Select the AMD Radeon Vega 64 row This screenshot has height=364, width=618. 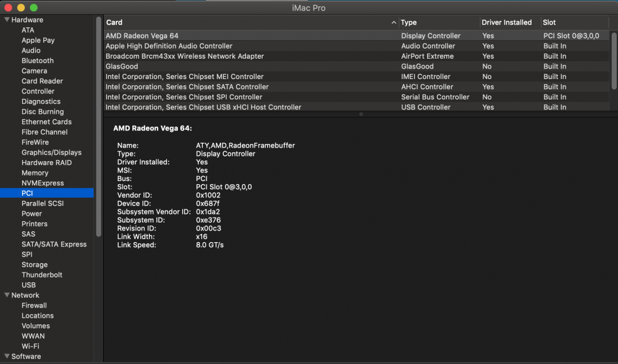click(x=357, y=35)
